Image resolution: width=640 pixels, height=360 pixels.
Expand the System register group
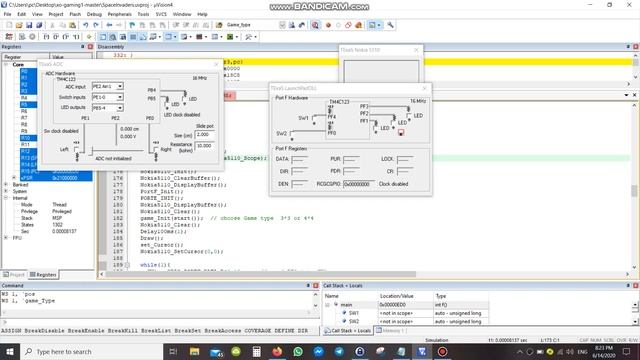[6, 191]
